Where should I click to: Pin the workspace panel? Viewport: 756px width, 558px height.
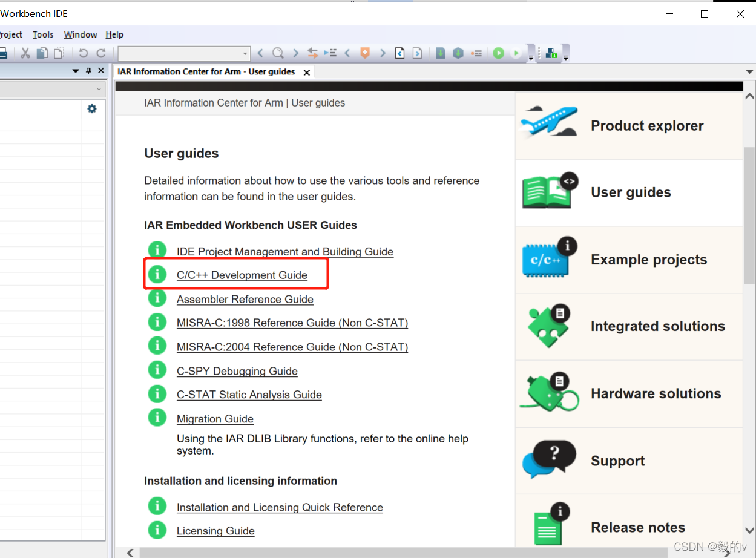pos(88,71)
